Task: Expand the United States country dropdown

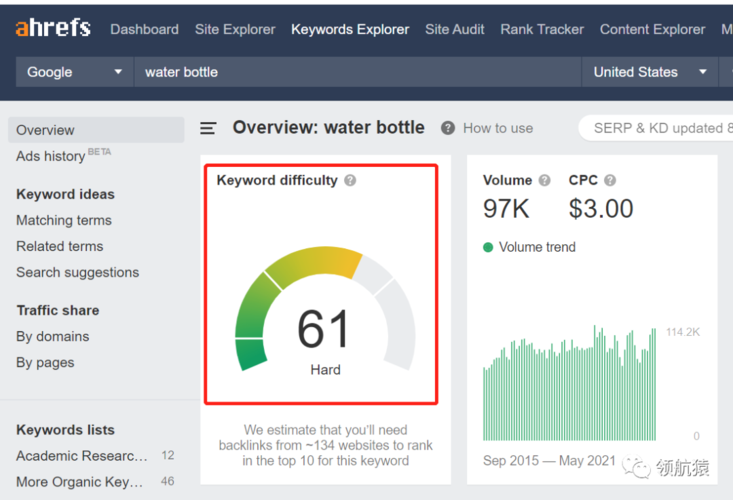Action: click(x=650, y=72)
